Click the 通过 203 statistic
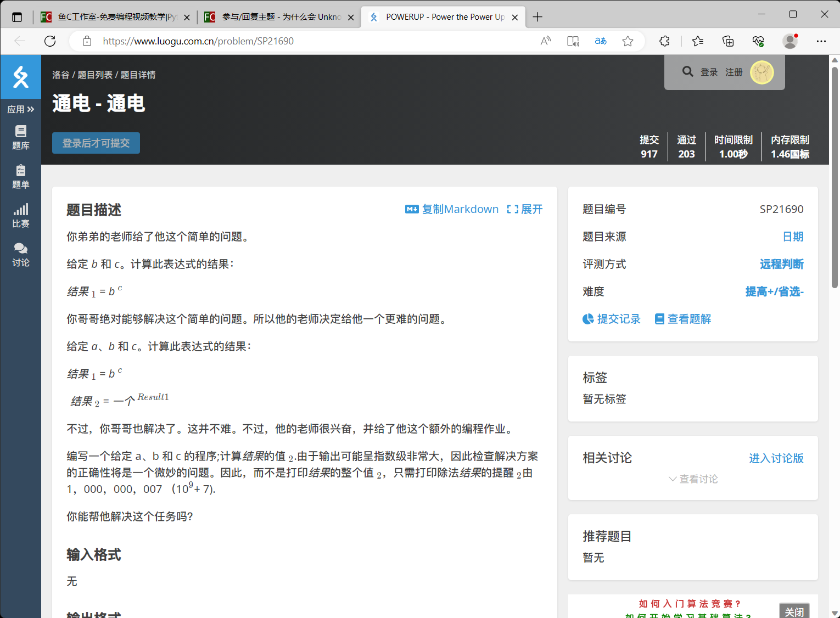This screenshot has height=618, width=840. point(686,147)
